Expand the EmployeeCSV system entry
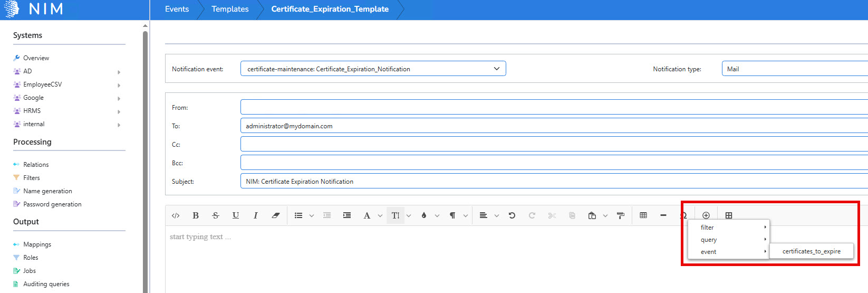Viewport: 868px width, 293px height. point(119,85)
